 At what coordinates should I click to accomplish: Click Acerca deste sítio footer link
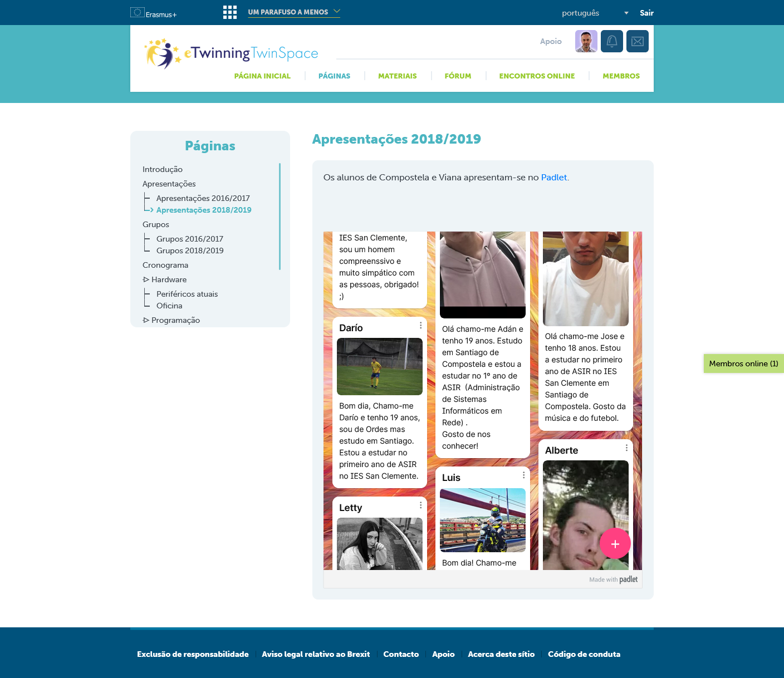(x=501, y=654)
